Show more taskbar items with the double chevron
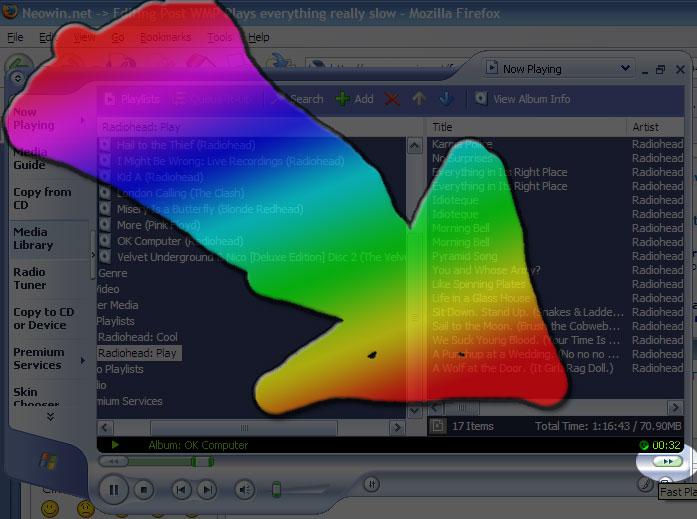Screen dimensions: 697x519 click(50, 416)
